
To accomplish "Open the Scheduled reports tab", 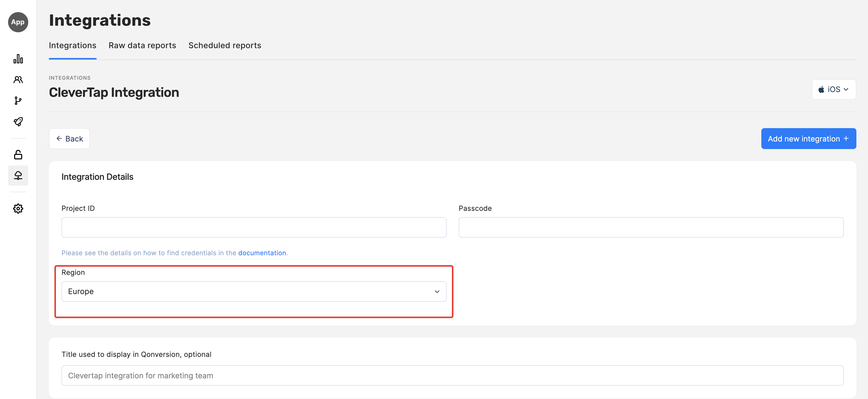I will pos(224,45).
